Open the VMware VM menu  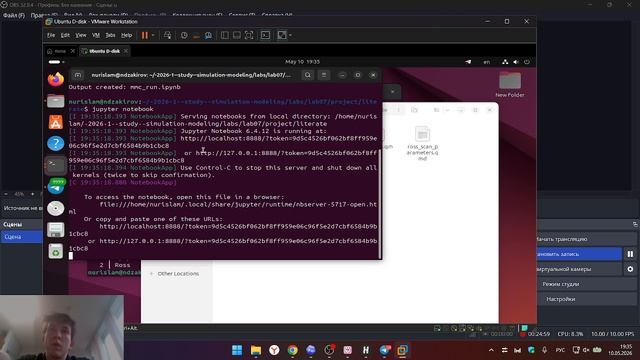click(x=96, y=36)
